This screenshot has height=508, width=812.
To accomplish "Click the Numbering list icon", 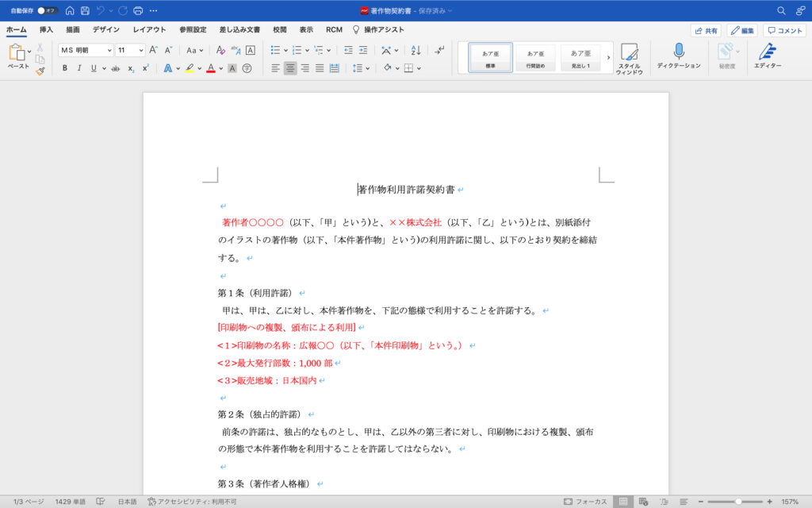I will click(x=297, y=50).
